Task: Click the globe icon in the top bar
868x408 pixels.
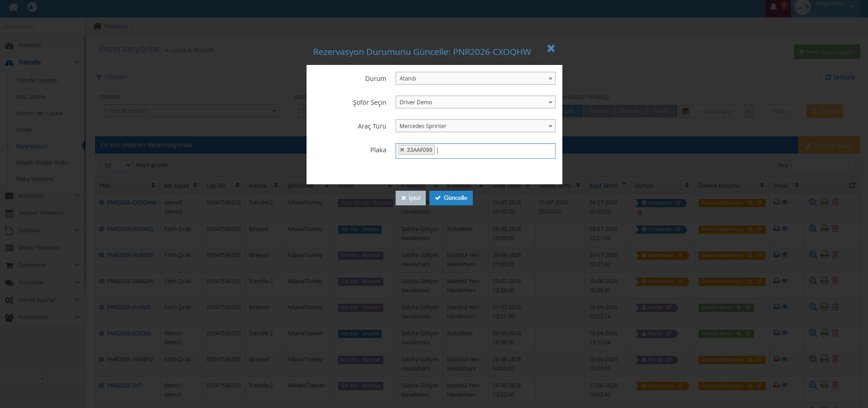Action: coord(32,7)
